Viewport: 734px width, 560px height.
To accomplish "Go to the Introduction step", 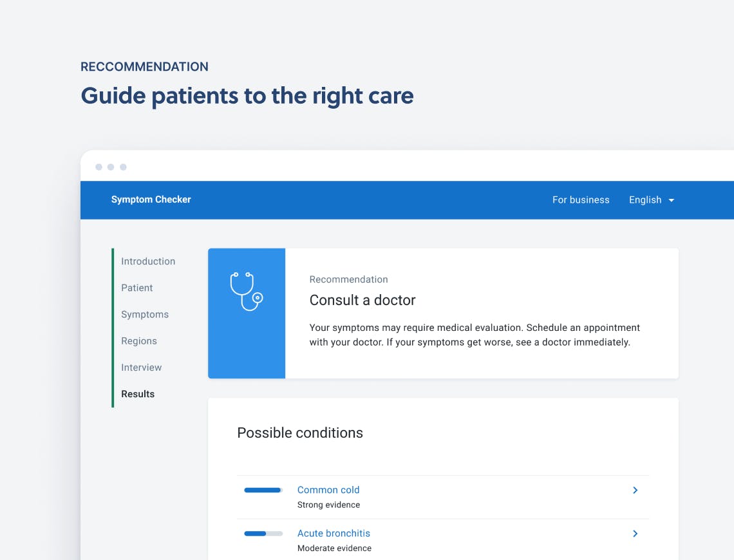I will tap(148, 261).
